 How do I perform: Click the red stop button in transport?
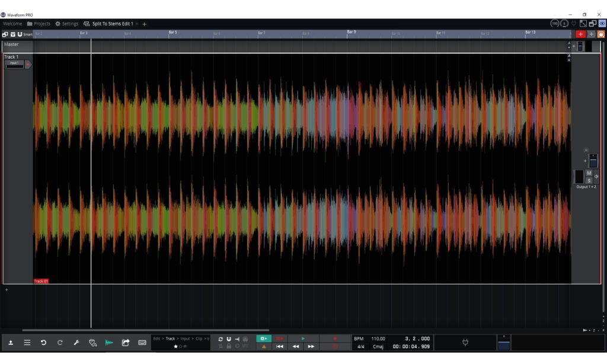pyautogui.click(x=336, y=347)
